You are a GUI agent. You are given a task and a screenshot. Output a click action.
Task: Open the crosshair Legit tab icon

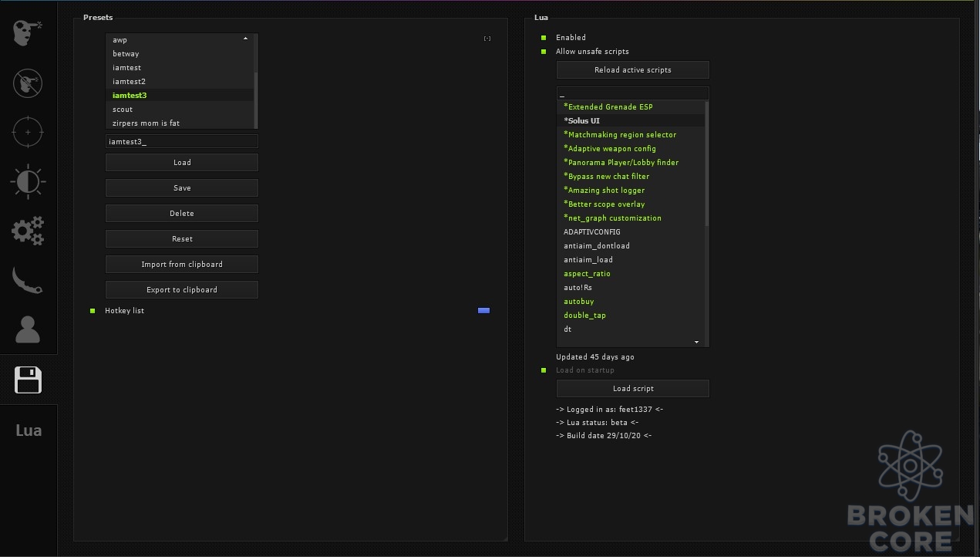point(28,133)
